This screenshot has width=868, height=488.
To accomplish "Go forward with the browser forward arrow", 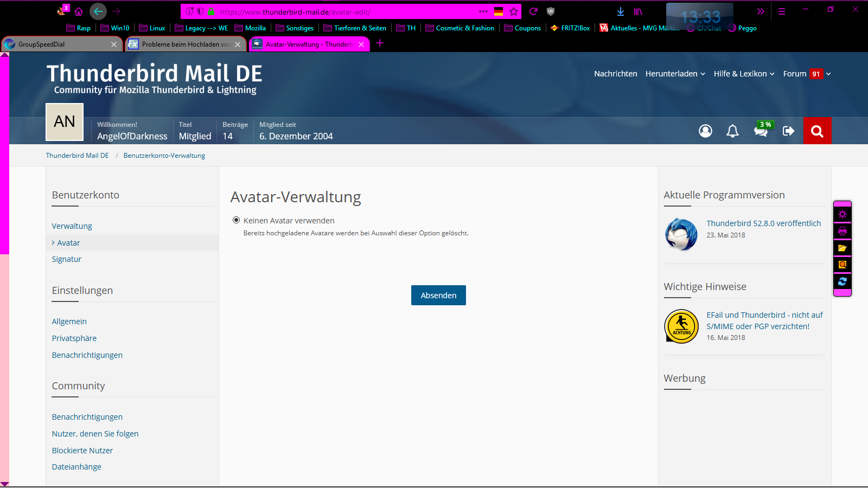I will 116,11.
